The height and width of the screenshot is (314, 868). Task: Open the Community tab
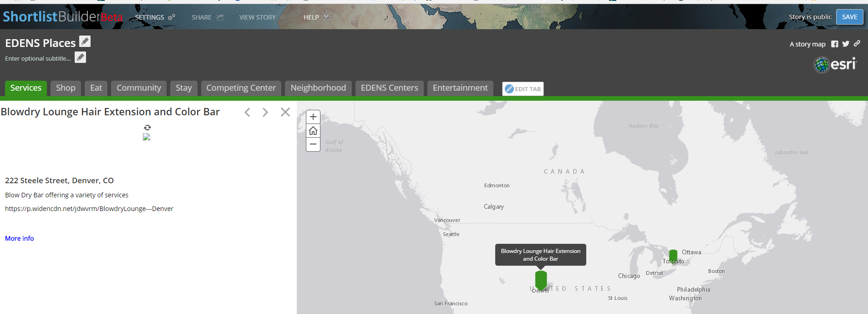tap(139, 88)
